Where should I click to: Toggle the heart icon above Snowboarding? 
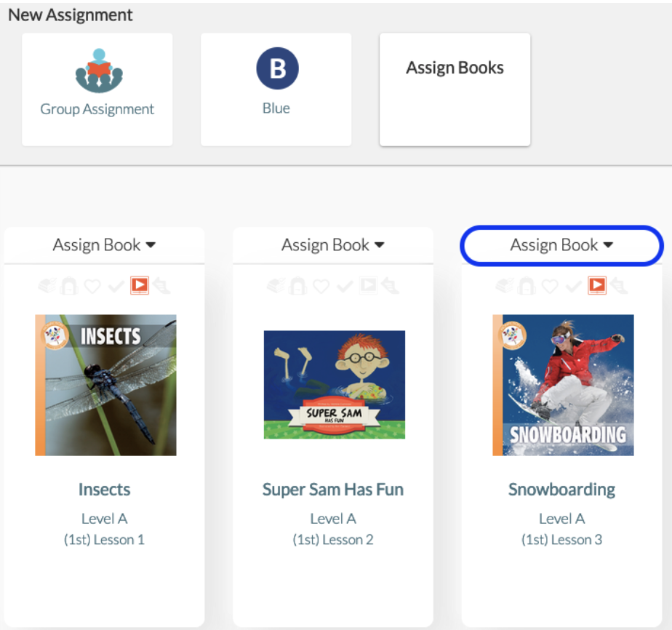[x=550, y=286]
